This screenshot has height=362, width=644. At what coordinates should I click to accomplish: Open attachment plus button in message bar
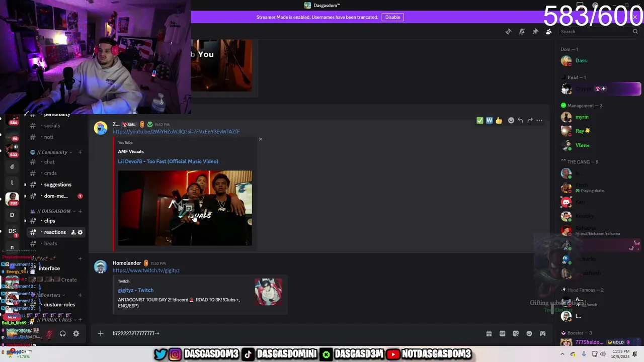[x=101, y=333]
